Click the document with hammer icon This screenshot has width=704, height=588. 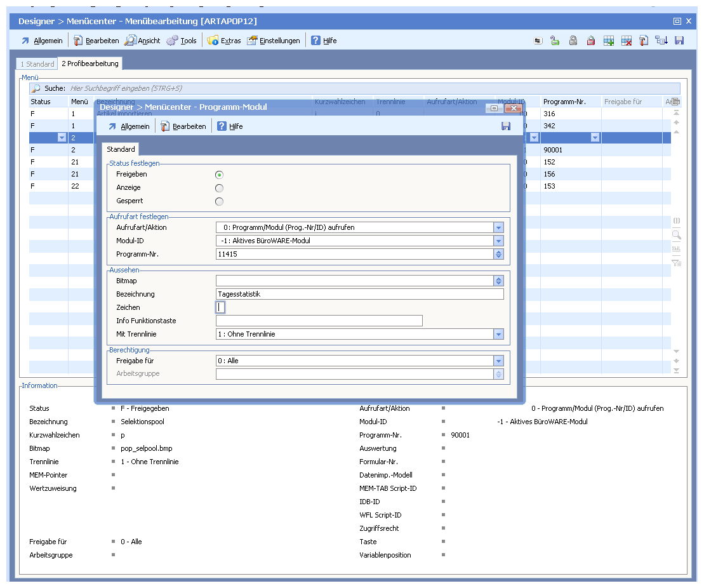click(644, 41)
